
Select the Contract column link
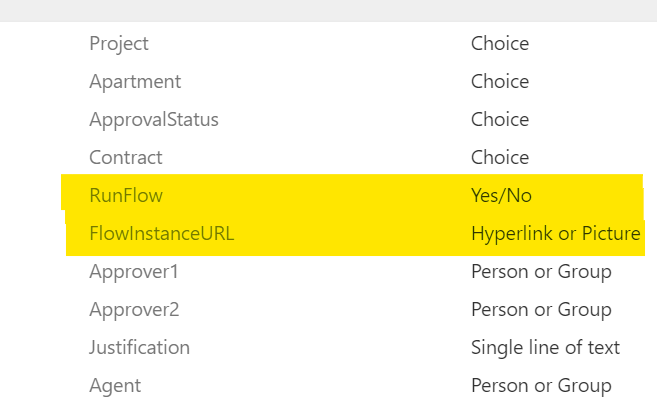tap(125, 157)
